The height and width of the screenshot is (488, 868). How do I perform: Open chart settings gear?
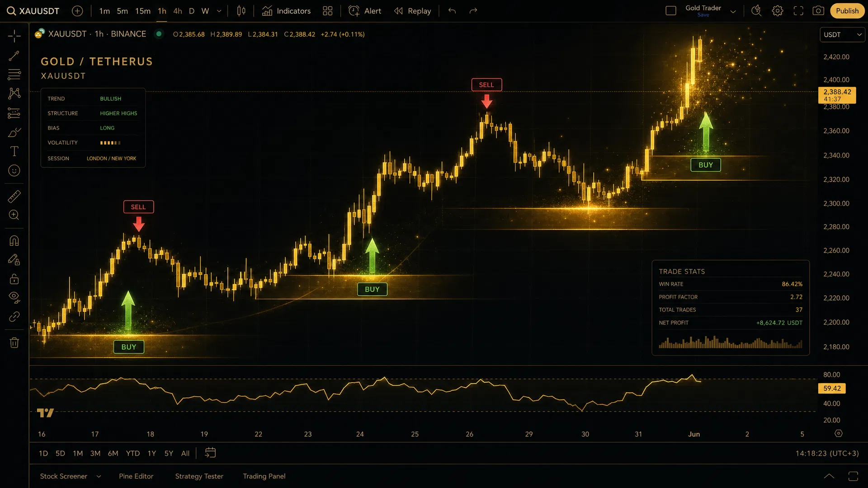coord(777,11)
